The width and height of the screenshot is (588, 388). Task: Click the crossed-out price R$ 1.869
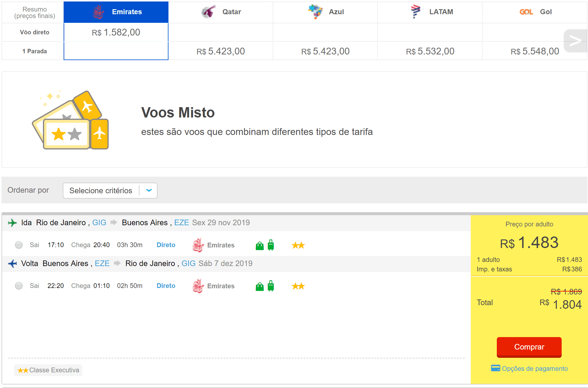566,292
